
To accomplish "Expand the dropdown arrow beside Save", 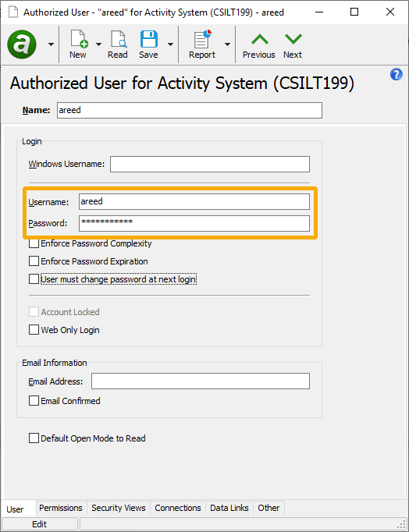I will (170, 44).
